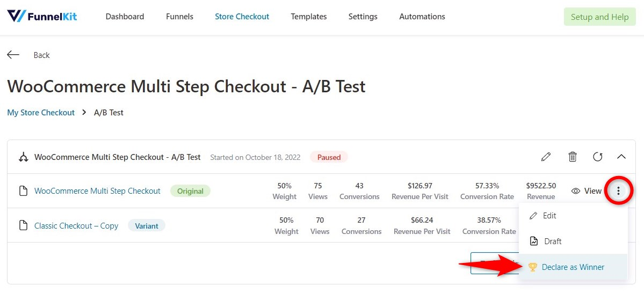
Task: Open the three-dot menu for the original checkout
Action: pyautogui.click(x=618, y=191)
